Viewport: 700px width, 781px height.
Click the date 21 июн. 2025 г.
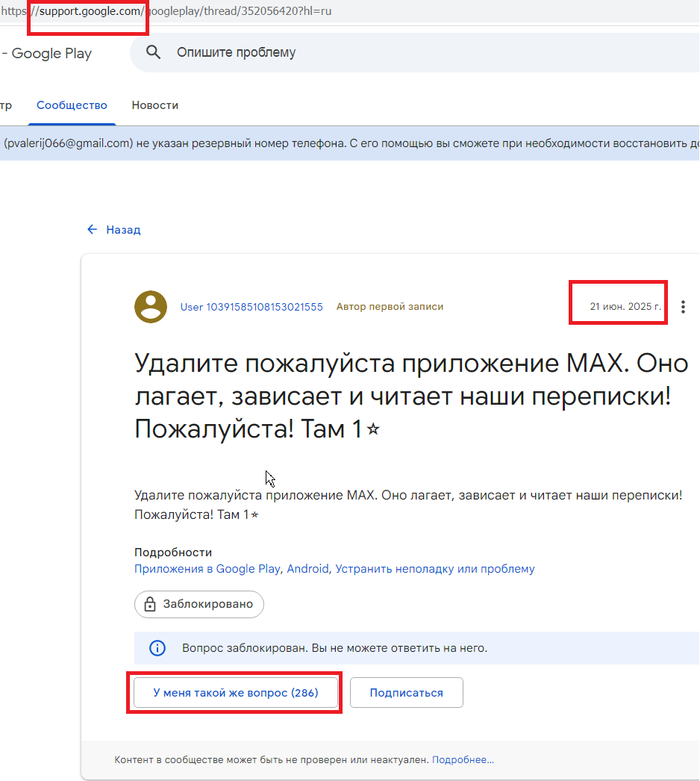pos(626,306)
